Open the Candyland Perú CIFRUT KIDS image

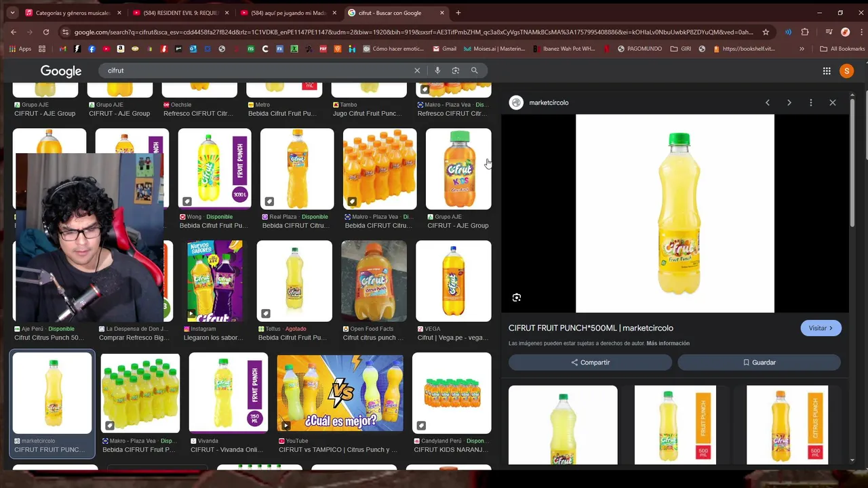[452, 393]
